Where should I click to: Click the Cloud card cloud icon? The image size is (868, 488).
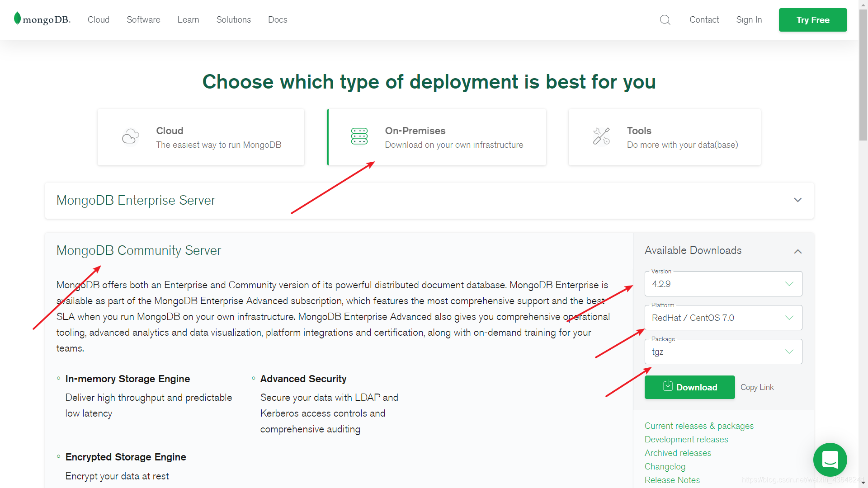(130, 136)
